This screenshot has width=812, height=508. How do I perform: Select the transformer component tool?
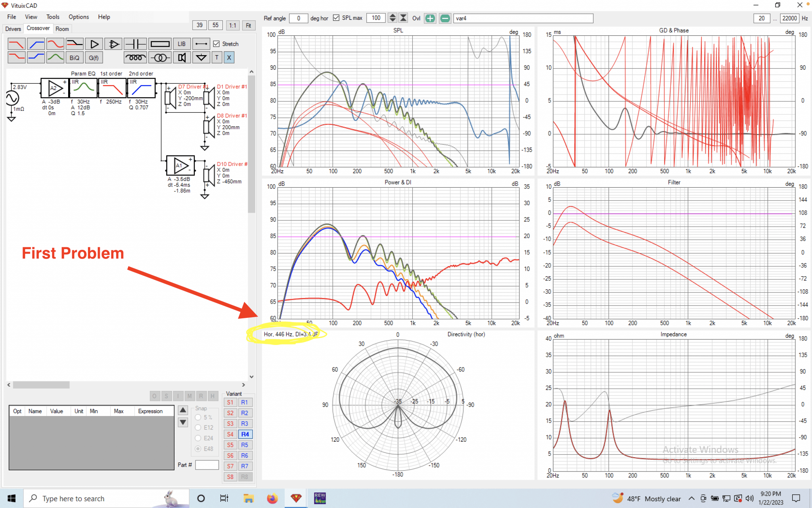click(160, 58)
